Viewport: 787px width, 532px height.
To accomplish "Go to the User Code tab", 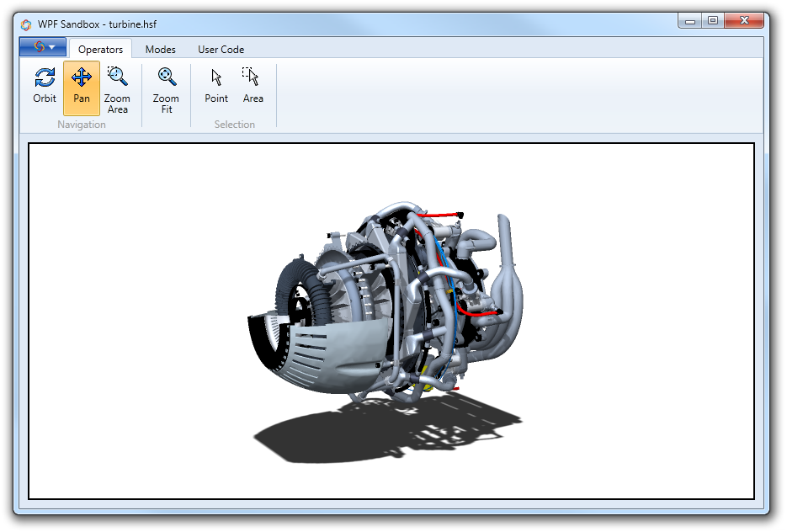I will (x=221, y=50).
